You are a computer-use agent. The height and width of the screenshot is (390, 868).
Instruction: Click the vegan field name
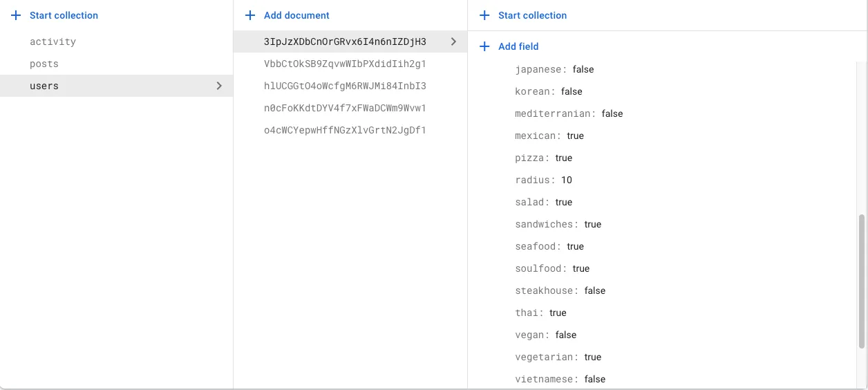pyautogui.click(x=531, y=335)
